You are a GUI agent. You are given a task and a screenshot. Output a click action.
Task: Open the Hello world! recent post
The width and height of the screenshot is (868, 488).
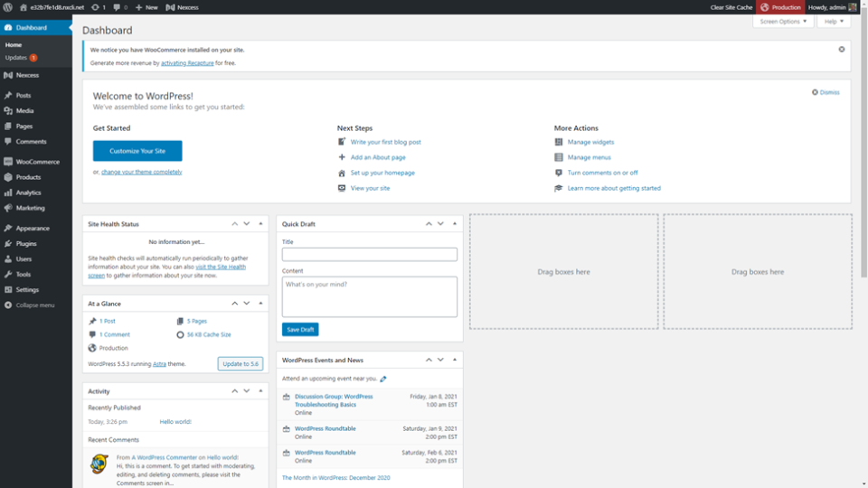click(175, 422)
